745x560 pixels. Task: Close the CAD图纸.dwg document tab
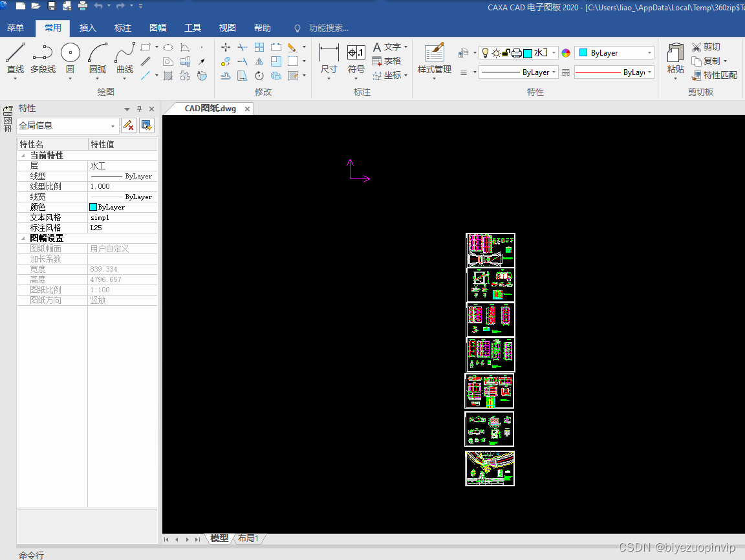247,109
